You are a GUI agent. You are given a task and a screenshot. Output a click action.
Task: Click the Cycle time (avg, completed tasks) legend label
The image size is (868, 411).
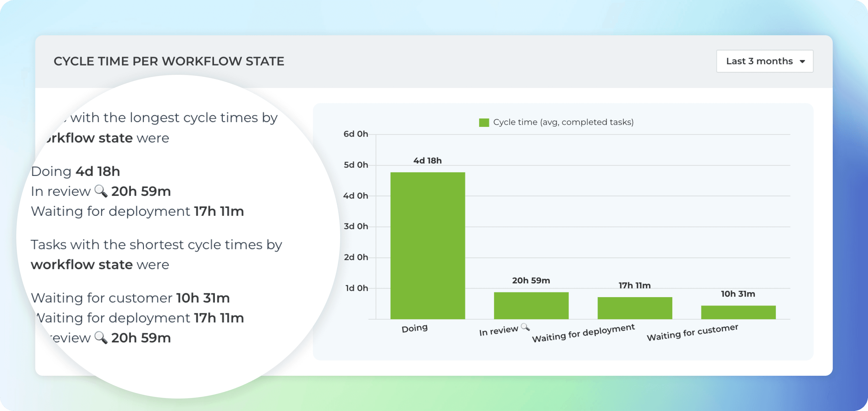[x=563, y=122]
